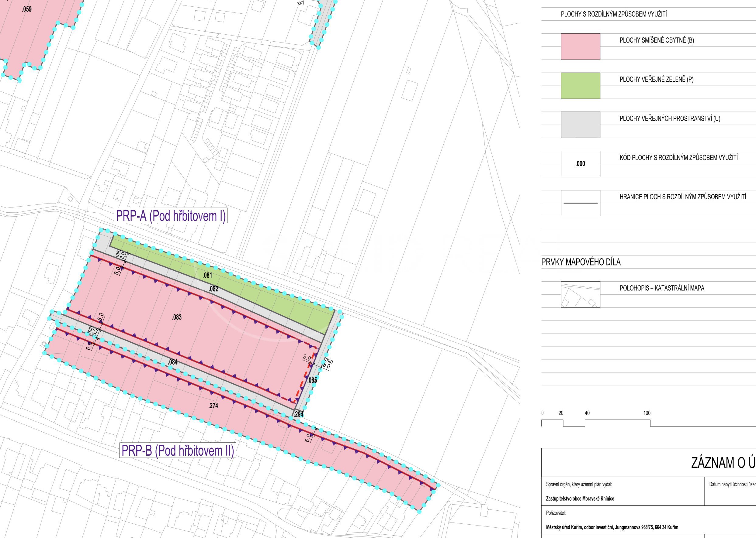Click Městský úřad Kuřim address text
This screenshot has height=538, width=756.
612,527
